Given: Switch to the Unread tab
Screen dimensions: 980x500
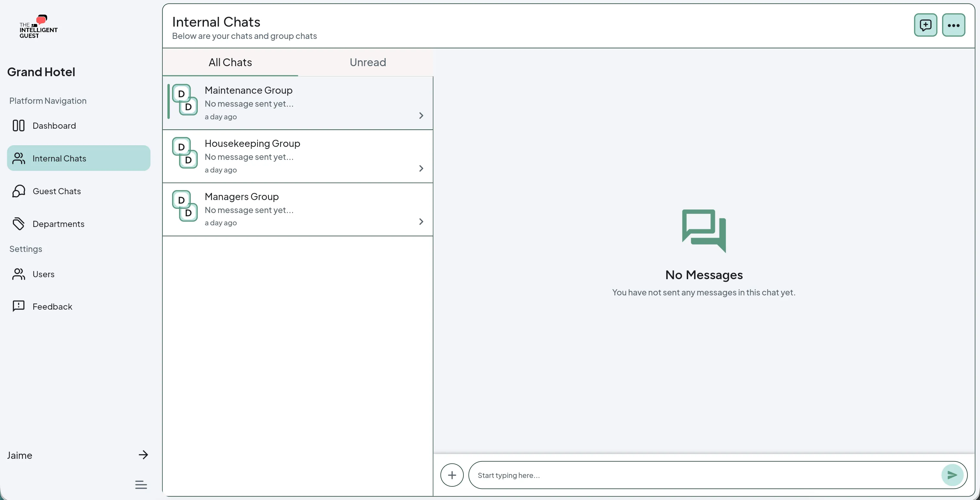Looking at the screenshot, I should (x=367, y=62).
